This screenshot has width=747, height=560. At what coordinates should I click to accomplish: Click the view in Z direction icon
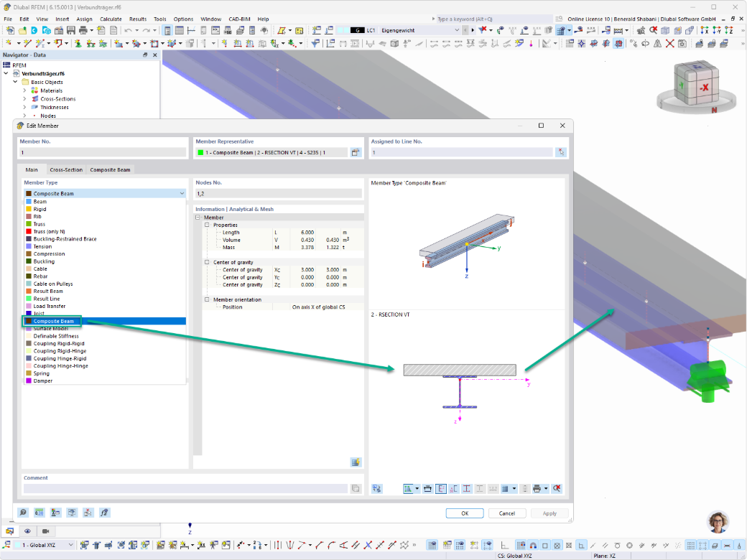(729, 30)
